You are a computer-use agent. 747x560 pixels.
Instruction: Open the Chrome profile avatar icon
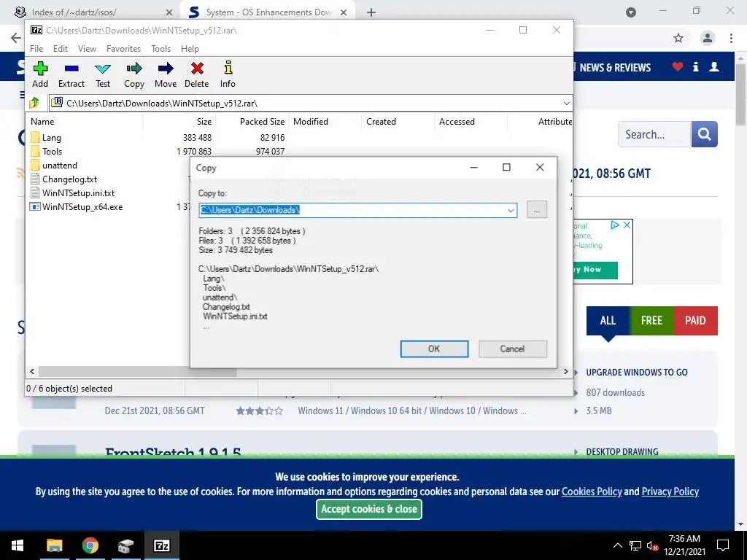[708, 38]
